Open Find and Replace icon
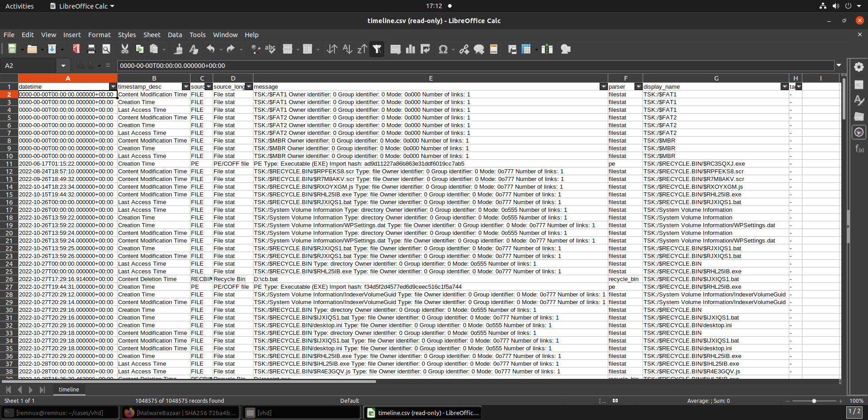This screenshot has height=420, width=868. click(x=256, y=49)
